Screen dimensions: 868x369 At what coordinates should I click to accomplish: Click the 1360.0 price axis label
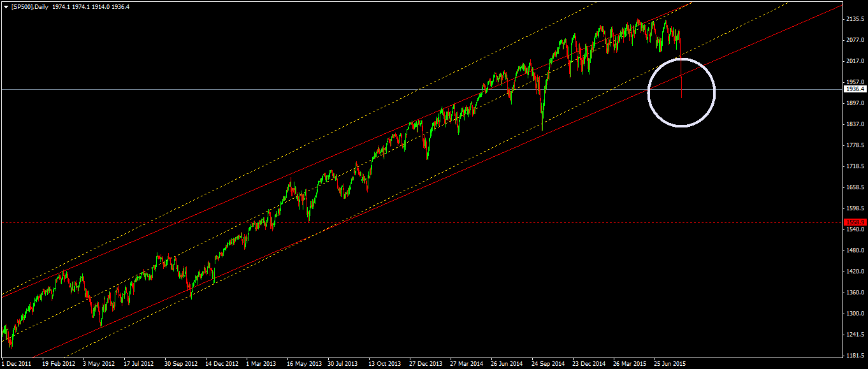pyautogui.click(x=855, y=293)
